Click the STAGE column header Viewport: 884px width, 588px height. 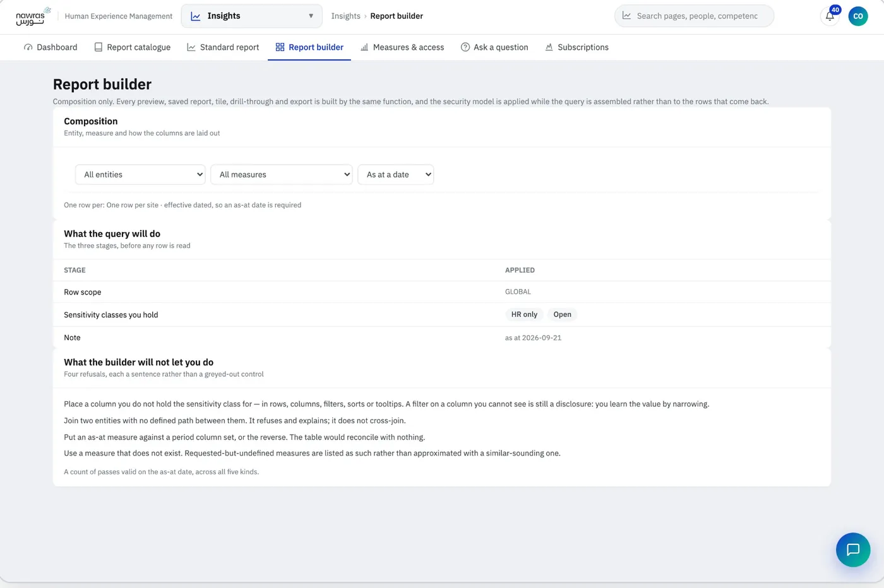pyautogui.click(x=75, y=270)
